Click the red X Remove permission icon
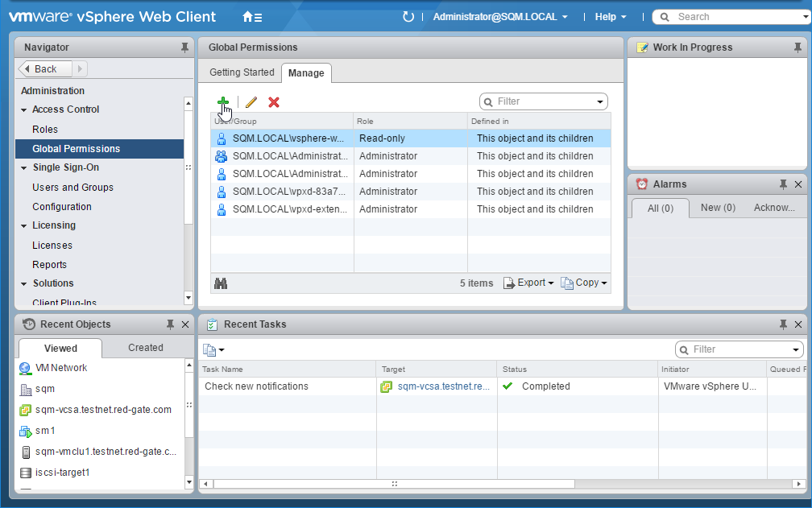Image resolution: width=812 pixels, height=508 pixels. point(274,102)
